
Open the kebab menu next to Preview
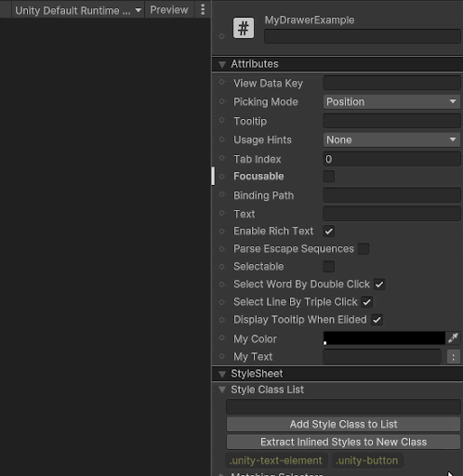click(203, 9)
